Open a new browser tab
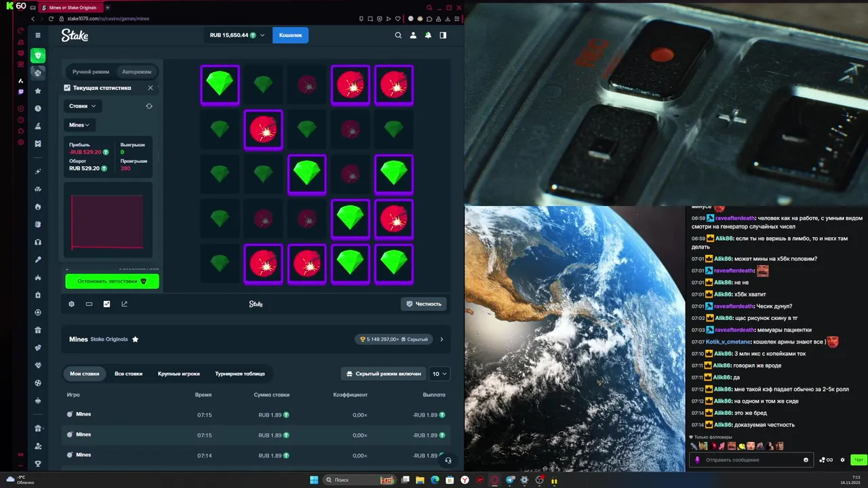 (107, 7)
